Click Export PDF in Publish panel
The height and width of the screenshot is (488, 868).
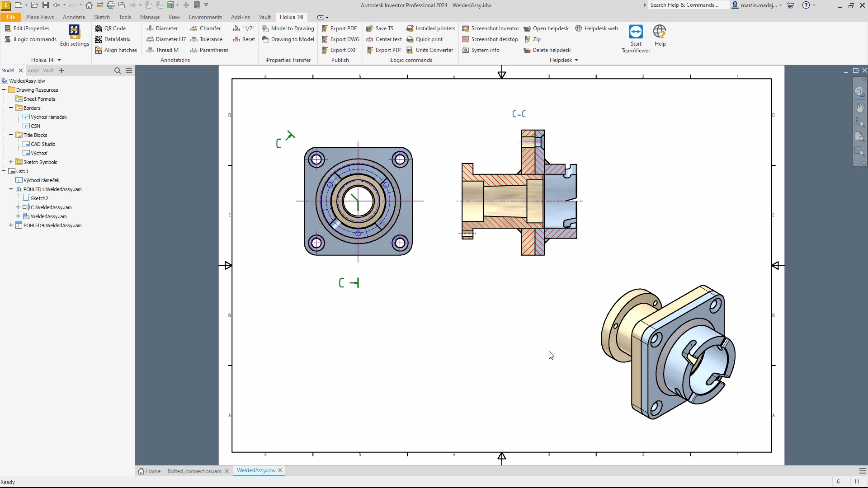click(x=339, y=28)
